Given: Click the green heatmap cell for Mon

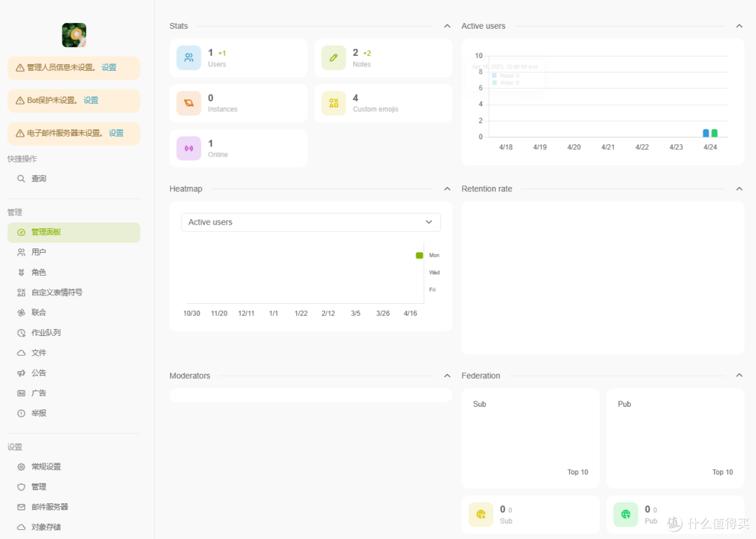Looking at the screenshot, I should (419, 255).
